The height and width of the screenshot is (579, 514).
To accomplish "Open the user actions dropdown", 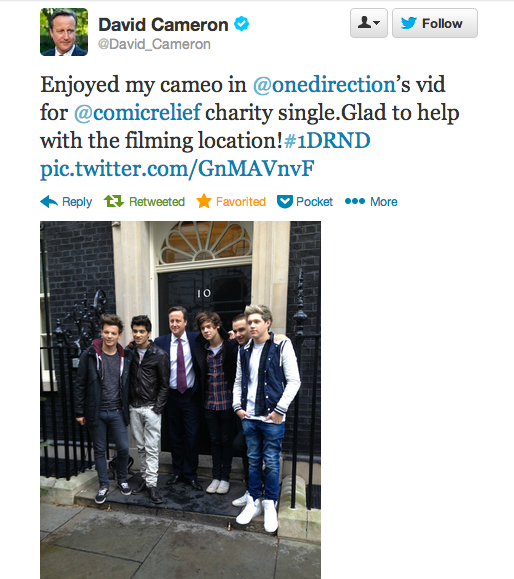I will coord(369,23).
